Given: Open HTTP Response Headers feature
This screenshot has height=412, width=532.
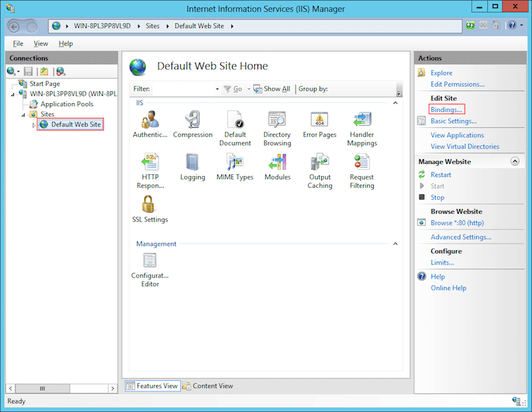Looking at the screenshot, I should pos(150,170).
